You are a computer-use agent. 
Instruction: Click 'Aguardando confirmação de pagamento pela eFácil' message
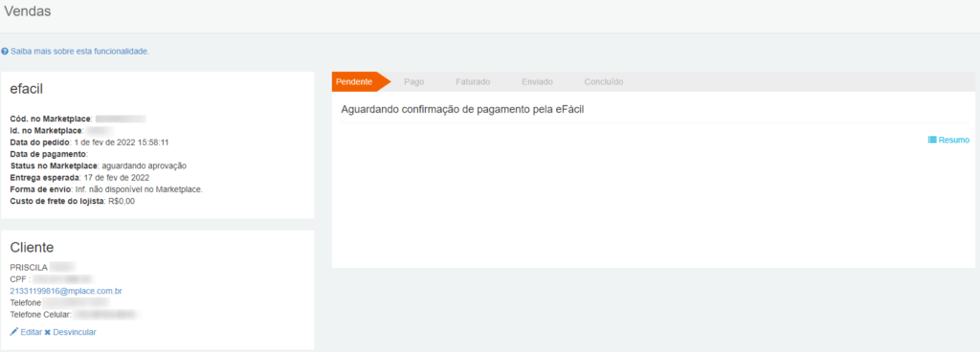pos(462,110)
